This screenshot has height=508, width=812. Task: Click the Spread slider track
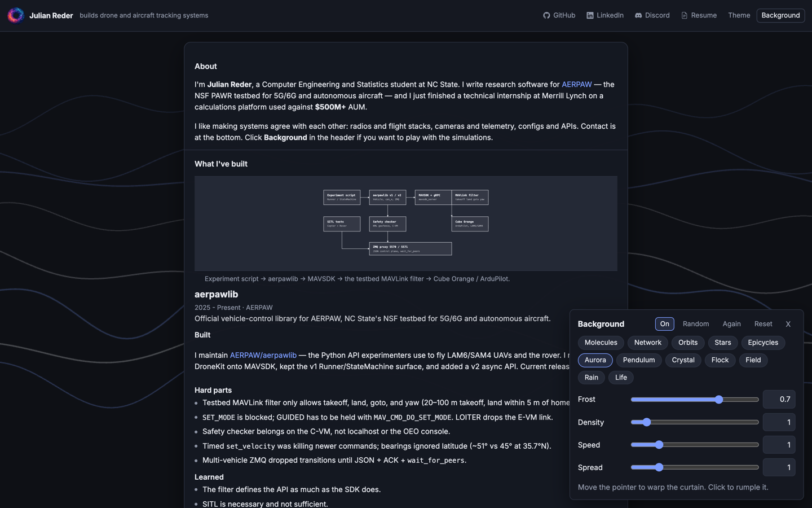(695, 467)
